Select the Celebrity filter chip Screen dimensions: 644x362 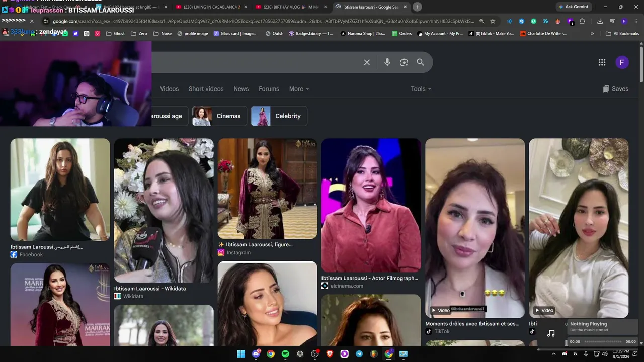tap(279, 116)
